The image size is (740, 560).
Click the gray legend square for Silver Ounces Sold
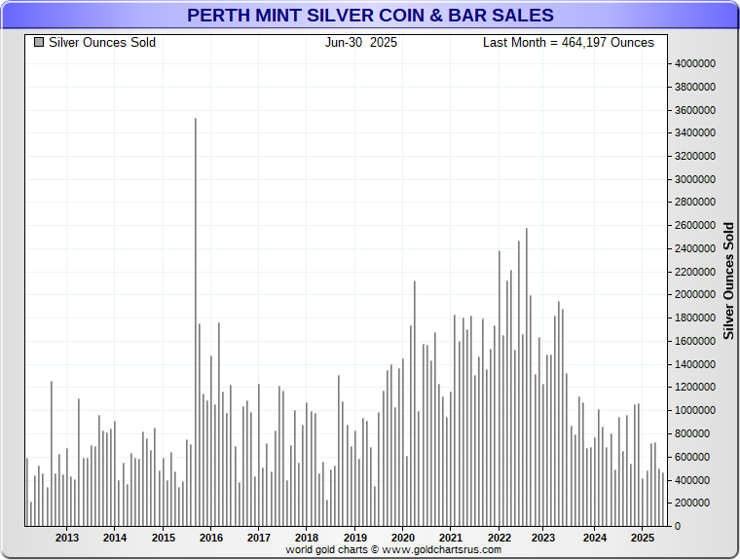pos(39,43)
